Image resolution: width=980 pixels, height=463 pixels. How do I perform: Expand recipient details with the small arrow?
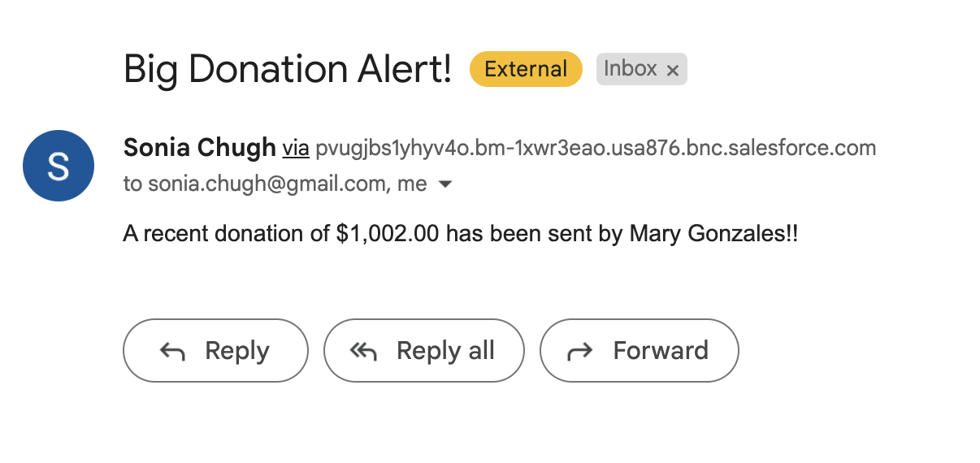[x=444, y=184]
